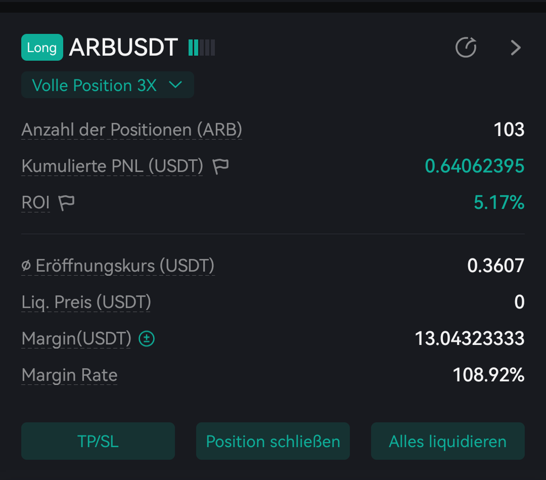546x480 pixels.
Task: Click the ADL level bars indicator
Action: click(x=202, y=47)
